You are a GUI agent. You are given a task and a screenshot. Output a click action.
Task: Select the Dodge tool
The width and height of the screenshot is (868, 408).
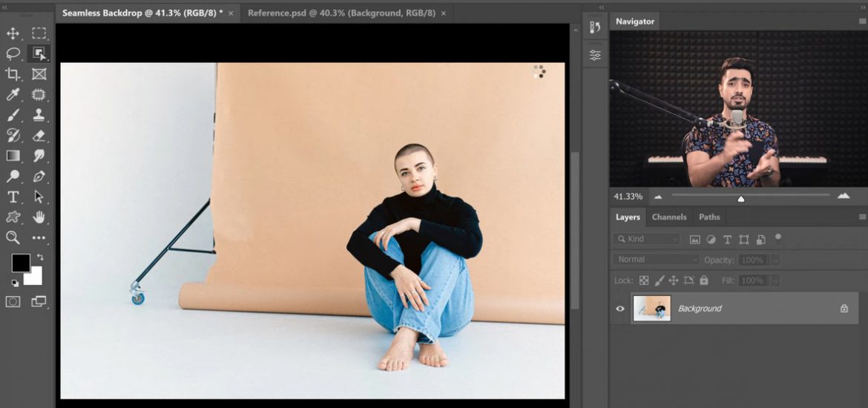[x=13, y=176]
